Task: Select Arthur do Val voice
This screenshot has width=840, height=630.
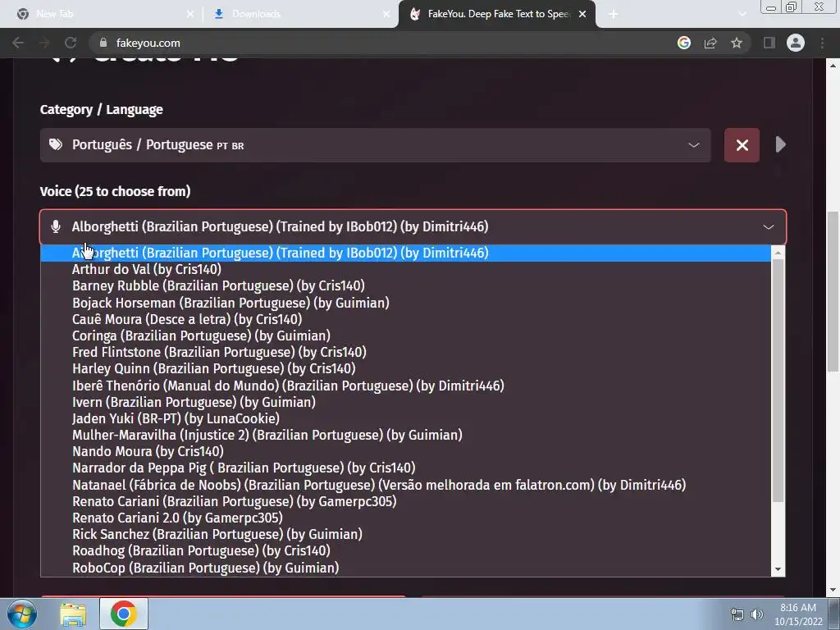Action: (x=405, y=269)
